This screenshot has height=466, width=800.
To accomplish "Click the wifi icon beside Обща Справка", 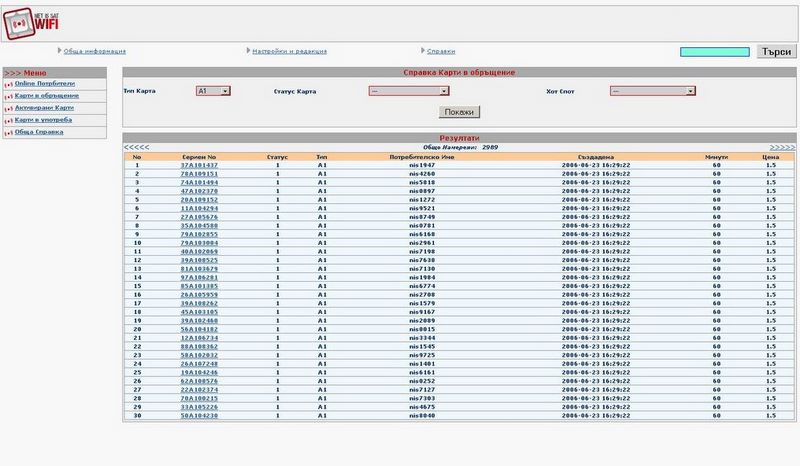I will pos(8,132).
